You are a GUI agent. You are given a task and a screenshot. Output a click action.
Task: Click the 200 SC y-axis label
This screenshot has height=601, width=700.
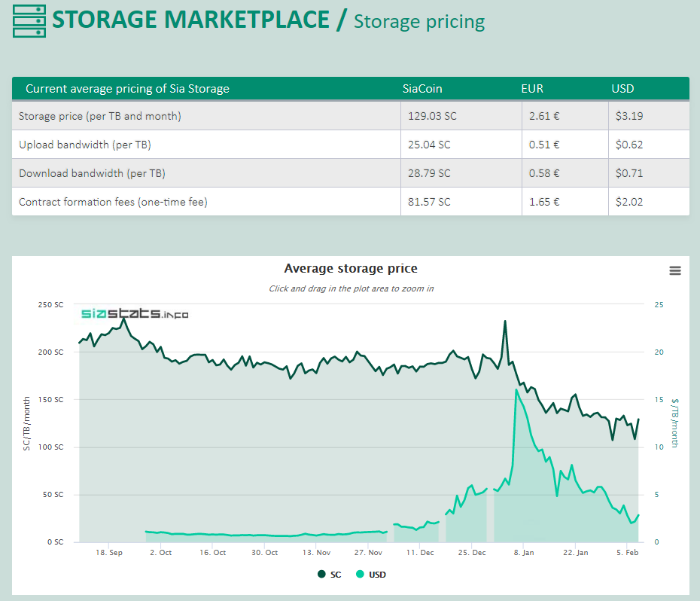pos(51,352)
